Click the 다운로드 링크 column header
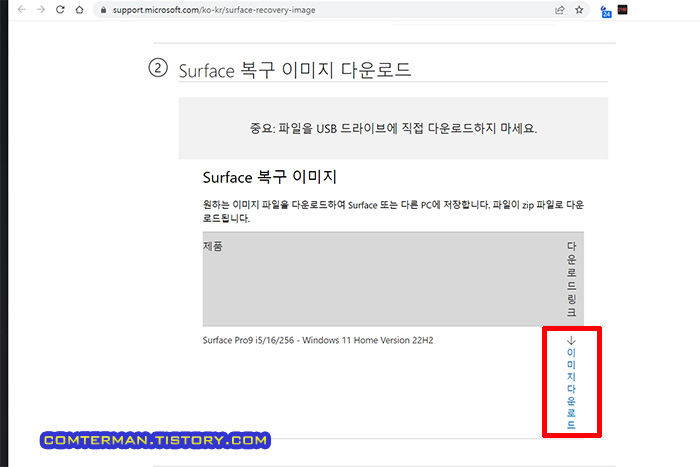700x467 pixels. pyautogui.click(x=571, y=279)
